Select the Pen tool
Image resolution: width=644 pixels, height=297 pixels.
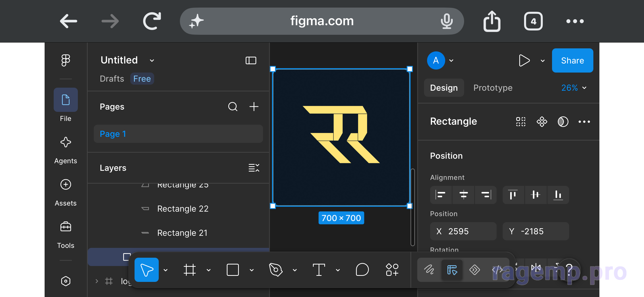pyautogui.click(x=276, y=270)
